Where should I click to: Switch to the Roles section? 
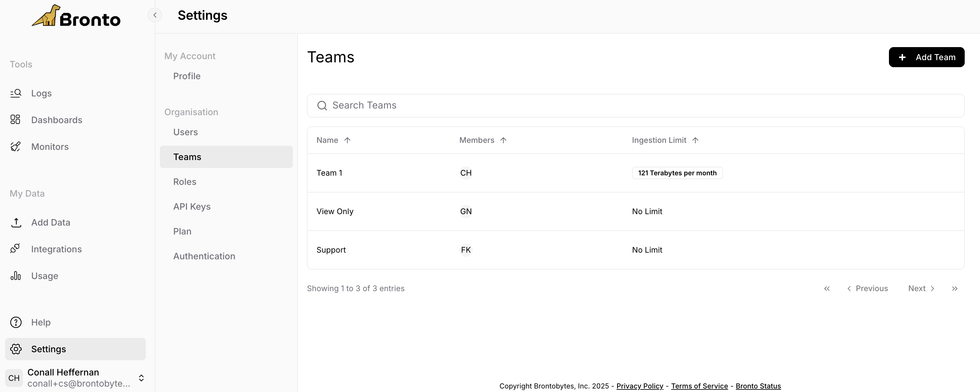185,181
